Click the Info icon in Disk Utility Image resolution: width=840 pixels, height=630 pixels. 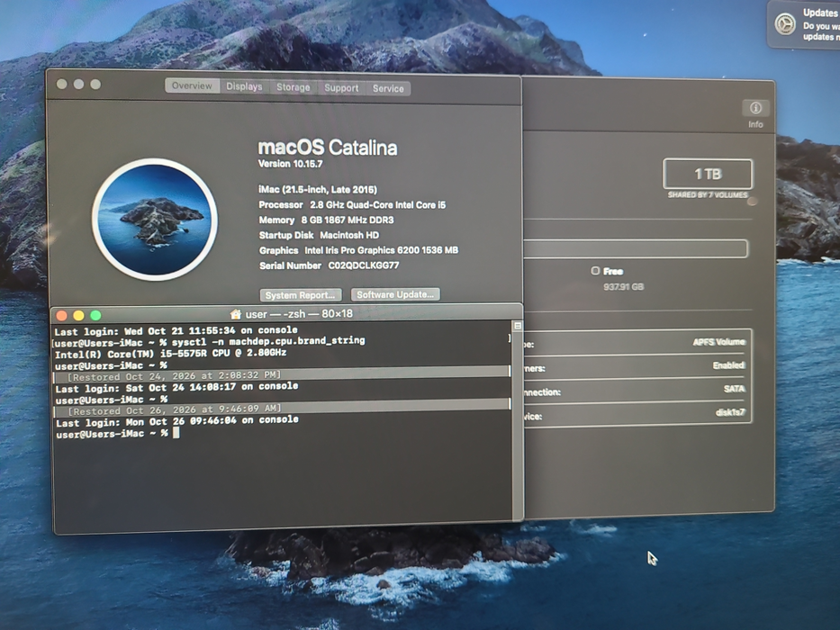[x=755, y=108]
